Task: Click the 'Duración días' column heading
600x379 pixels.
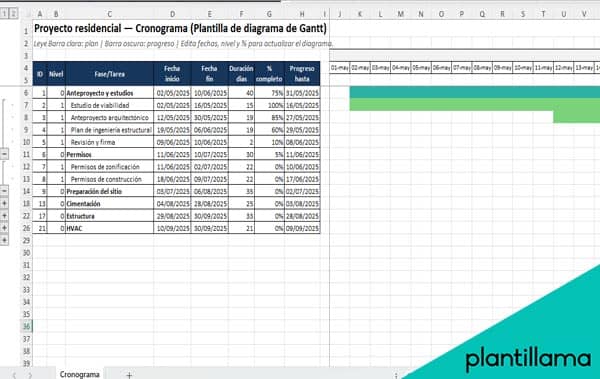Action: click(x=241, y=74)
